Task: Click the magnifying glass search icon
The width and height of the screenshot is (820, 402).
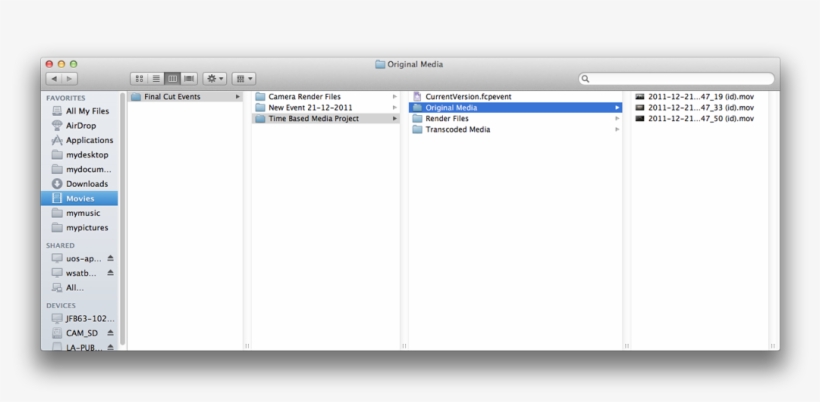Action: click(x=586, y=78)
